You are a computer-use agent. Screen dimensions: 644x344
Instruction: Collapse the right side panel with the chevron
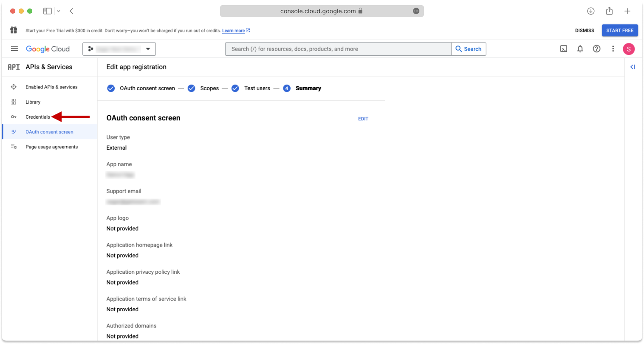[633, 67]
